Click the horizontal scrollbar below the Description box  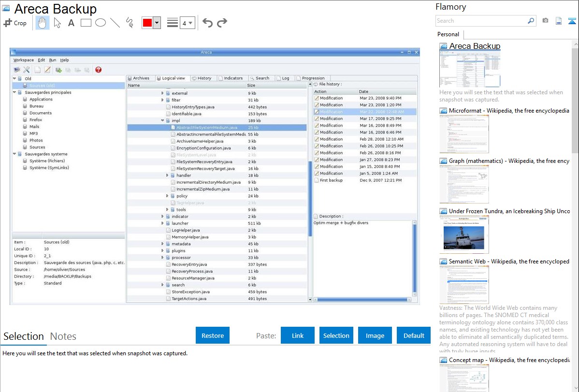(x=362, y=300)
